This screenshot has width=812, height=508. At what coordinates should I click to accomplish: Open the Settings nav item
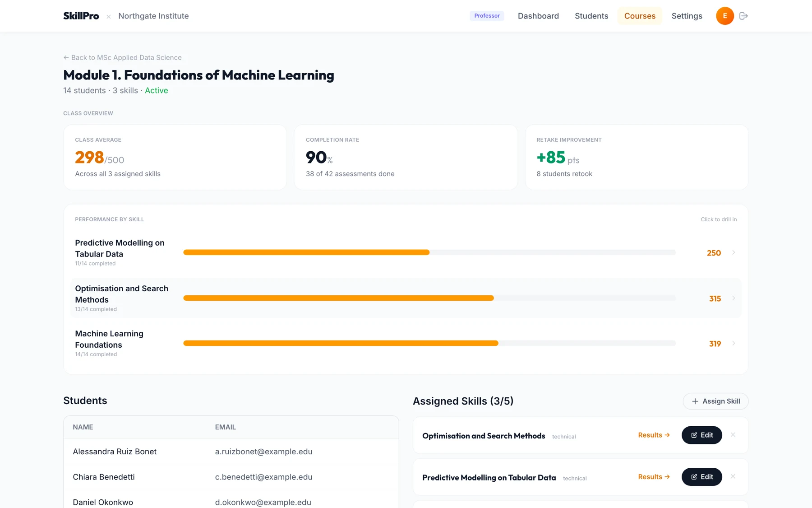tap(687, 16)
